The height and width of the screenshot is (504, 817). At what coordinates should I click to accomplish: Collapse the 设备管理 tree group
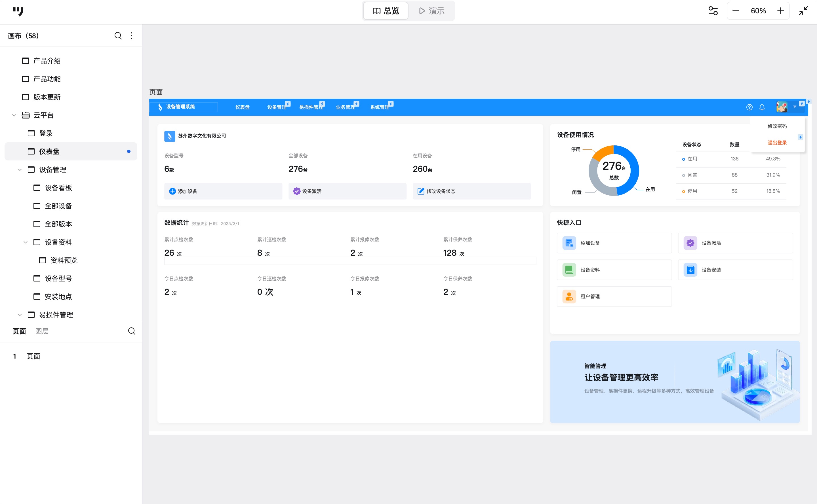20,170
